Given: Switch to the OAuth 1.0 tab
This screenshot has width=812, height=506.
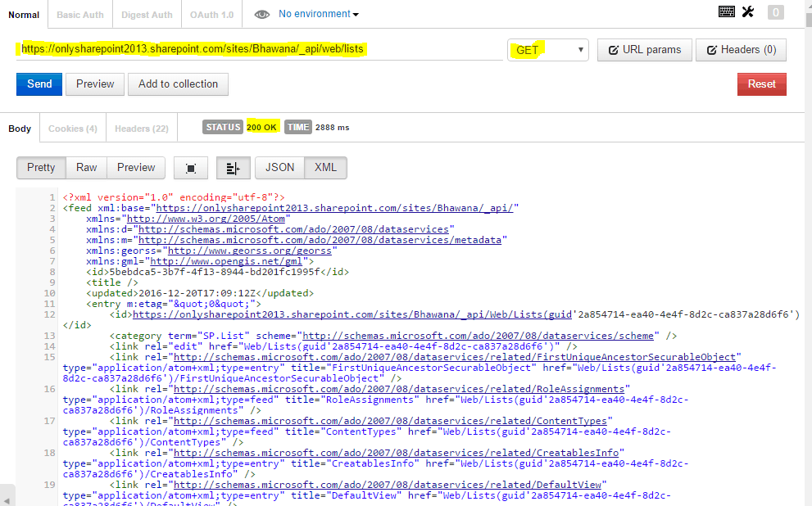Looking at the screenshot, I should (211, 14).
